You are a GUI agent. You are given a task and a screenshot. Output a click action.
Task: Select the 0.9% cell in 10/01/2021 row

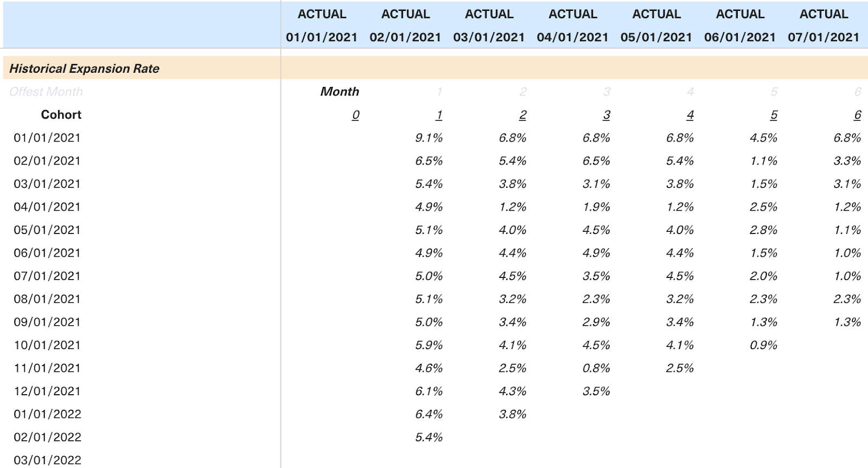point(763,345)
